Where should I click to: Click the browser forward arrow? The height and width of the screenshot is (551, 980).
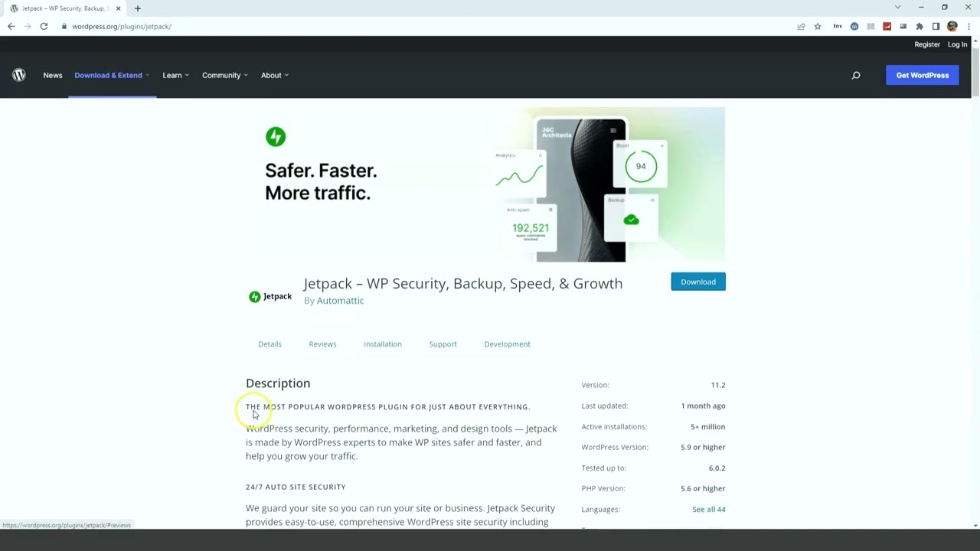[x=28, y=26]
